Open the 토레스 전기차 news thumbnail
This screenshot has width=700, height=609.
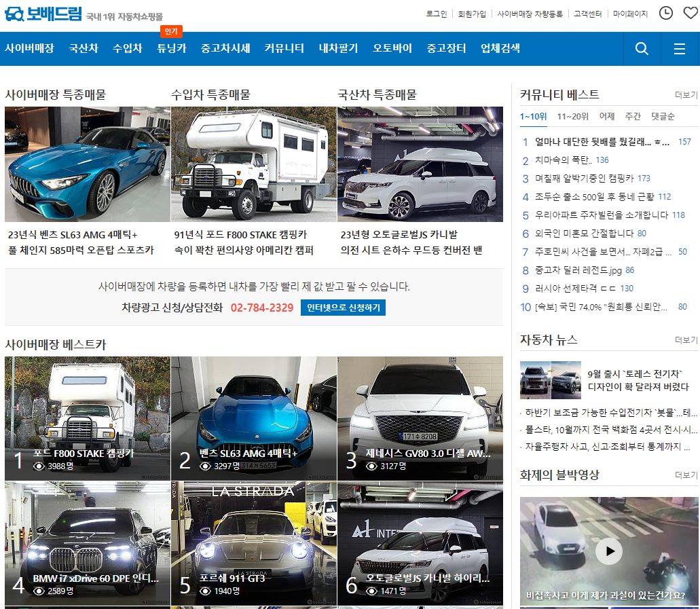tap(551, 380)
